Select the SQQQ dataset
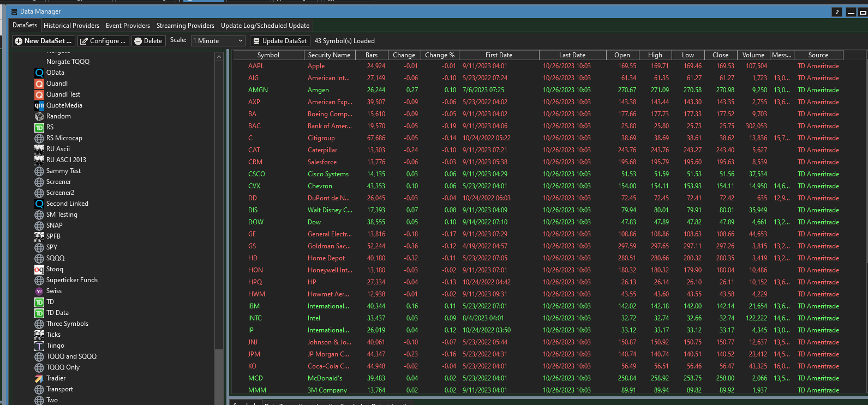Viewport: 868px width, 405px height. pyautogui.click(x=55, y=258)
